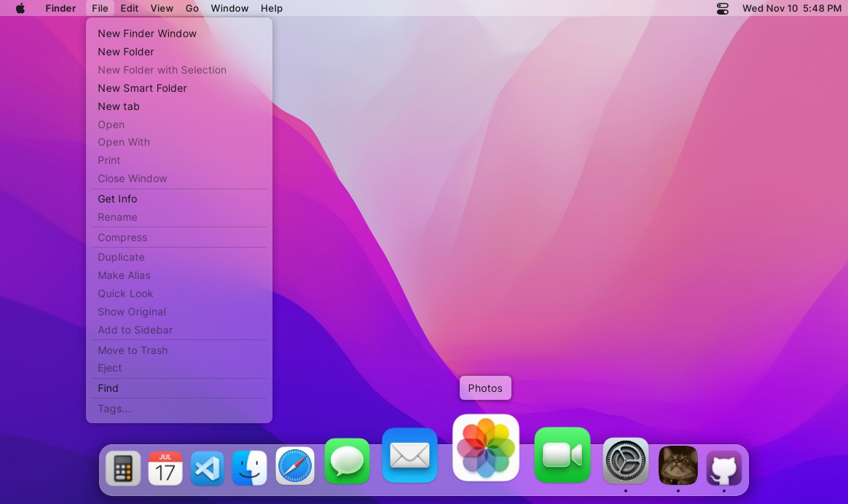The image size is (848, 504).
Task: Open the Help menu
Action: point(272,8)
